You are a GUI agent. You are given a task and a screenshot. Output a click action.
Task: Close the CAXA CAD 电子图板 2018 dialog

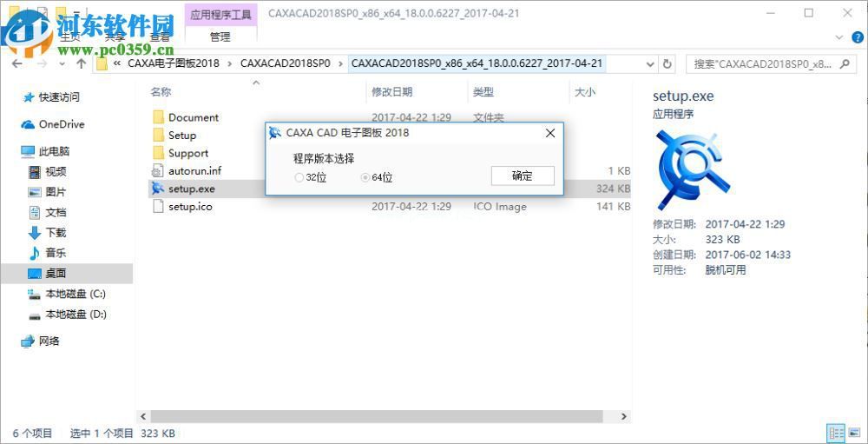coord(550,133)
